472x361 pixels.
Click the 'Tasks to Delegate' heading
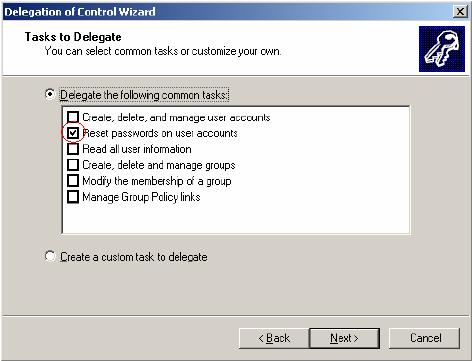(x=73, y=37)
